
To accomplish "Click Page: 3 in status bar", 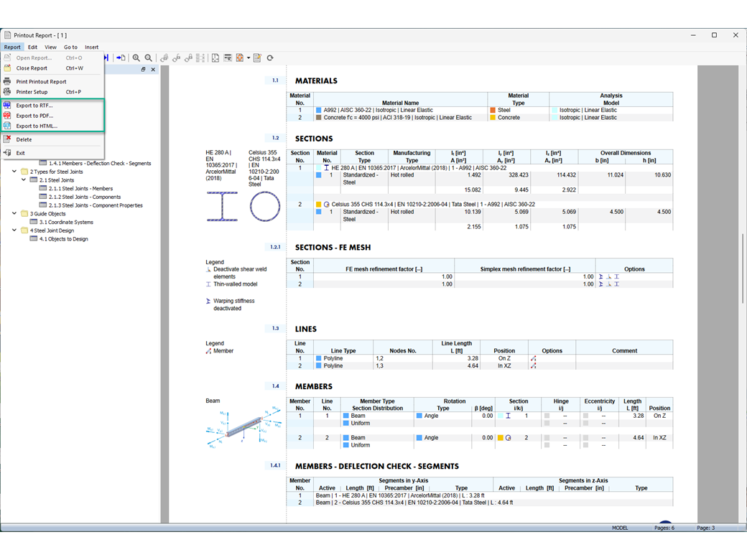I will coord(706,528).
